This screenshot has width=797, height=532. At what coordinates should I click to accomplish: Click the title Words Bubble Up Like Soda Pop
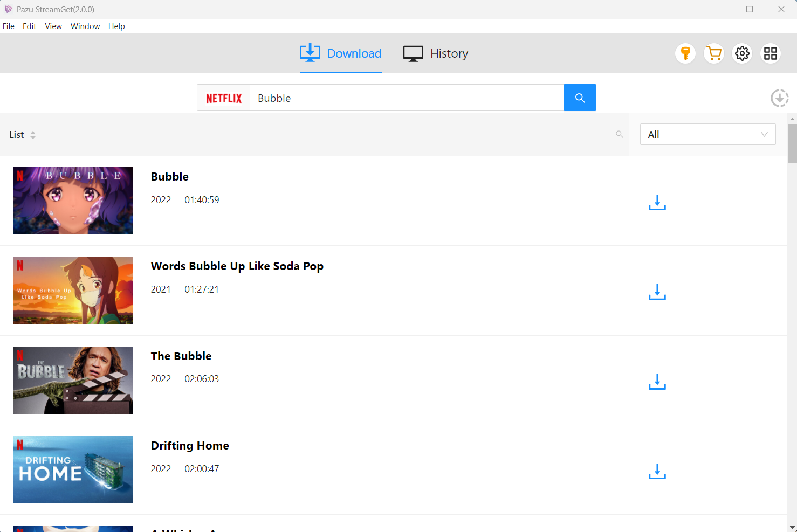(237, 266)
